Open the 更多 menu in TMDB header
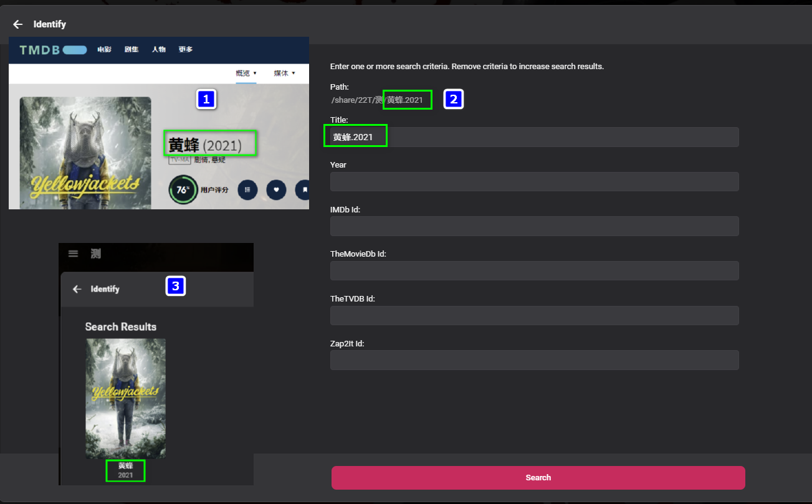The width and height of the screenshot is (812, 504). click(186, 50)
